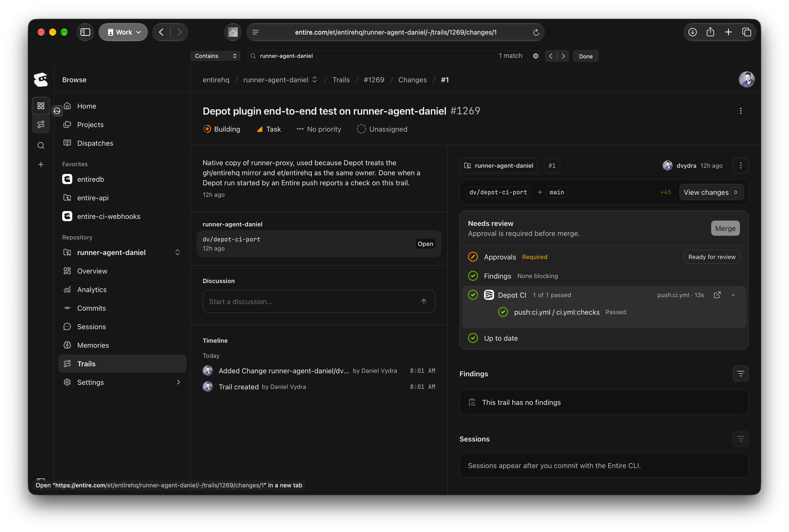Click Done in the find bar

click(585, 56)
